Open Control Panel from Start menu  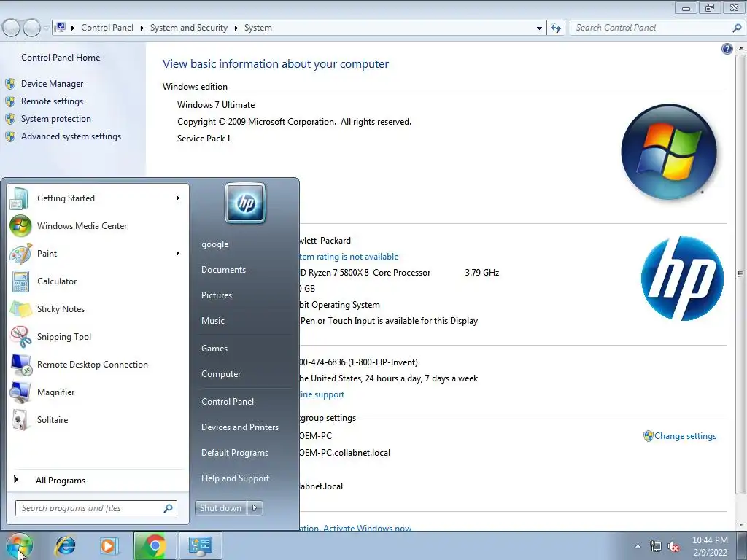[x=228, y=402]
